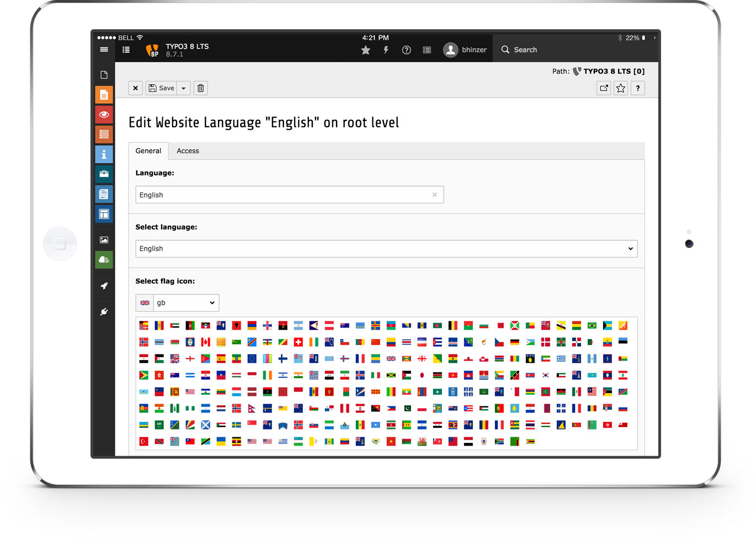Open the record in a new window
Screen dimensions: 756x540
[x=603, y=88]
